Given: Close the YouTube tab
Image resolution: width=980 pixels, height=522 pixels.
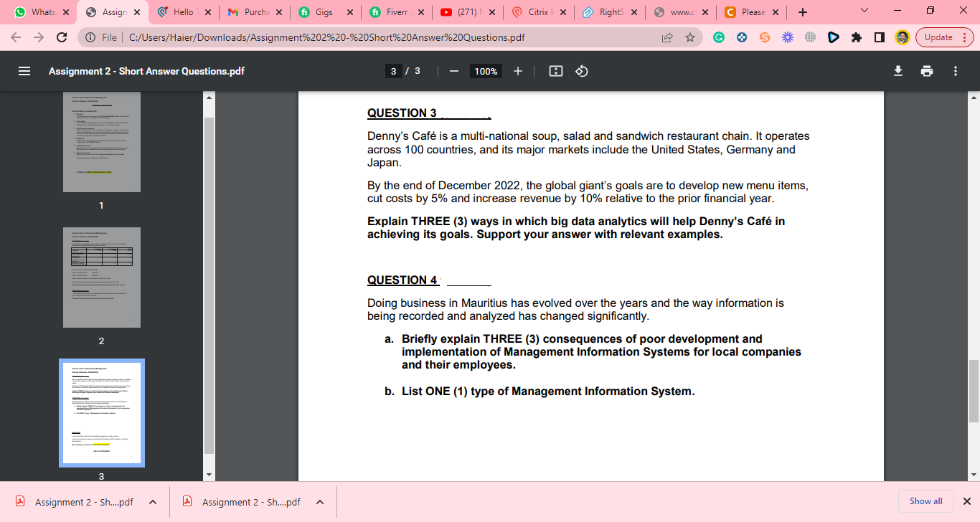Looking at the screenshot, I should (492, 12).
